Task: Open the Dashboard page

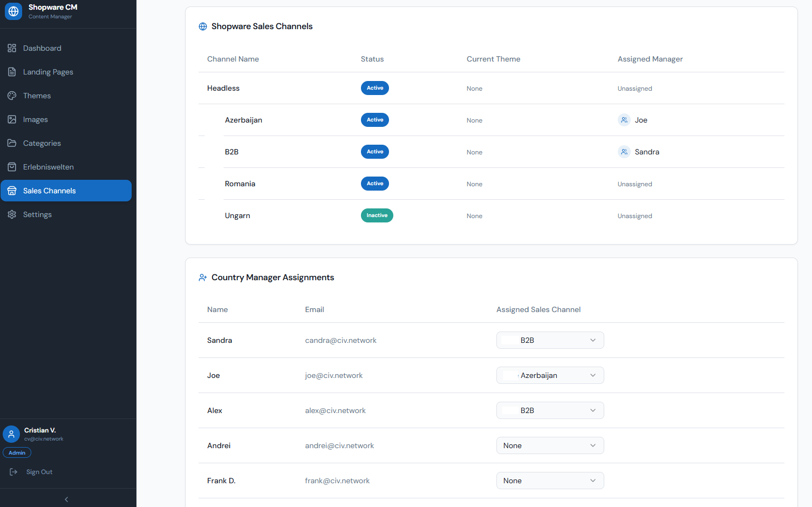Action: 66,48
